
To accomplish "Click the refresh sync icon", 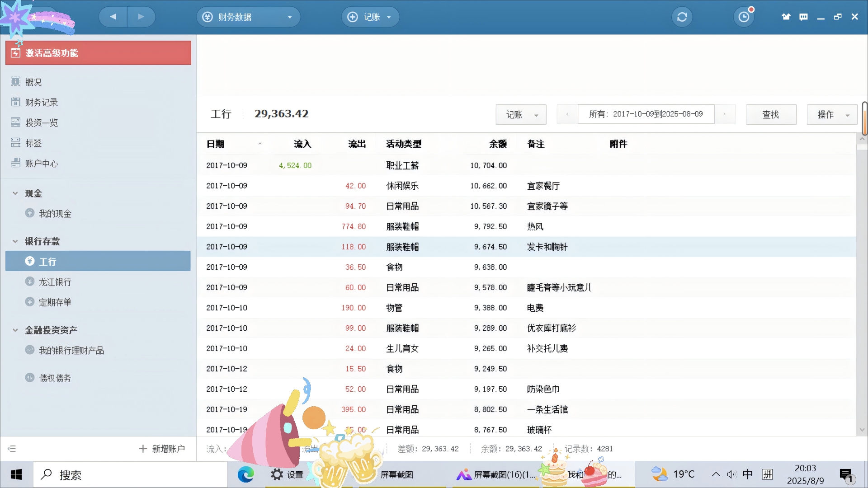I will coord(682,17).
